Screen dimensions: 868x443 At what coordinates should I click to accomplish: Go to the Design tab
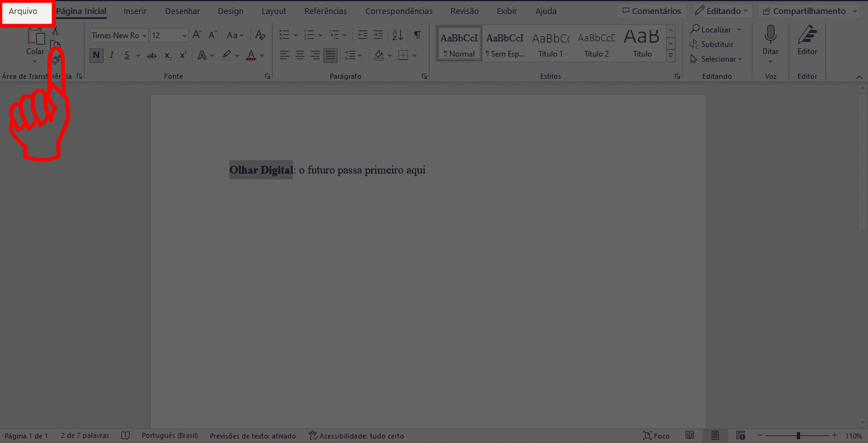click(x=230, y=11)
